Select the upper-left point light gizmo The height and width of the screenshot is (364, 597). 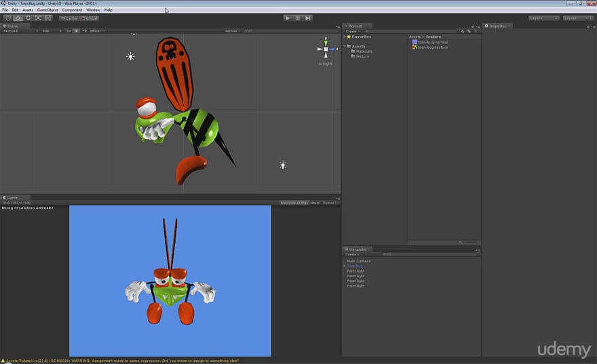pyautogui.click(x=130, y=57)
